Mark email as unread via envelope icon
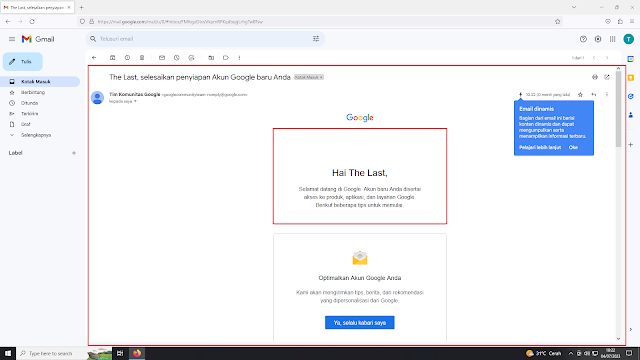This screenshot has width=640, height=360. 162,58
